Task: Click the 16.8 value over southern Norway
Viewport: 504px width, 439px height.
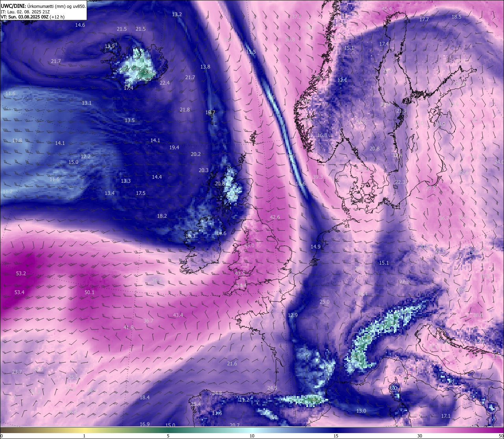Action: click(322, 135)
